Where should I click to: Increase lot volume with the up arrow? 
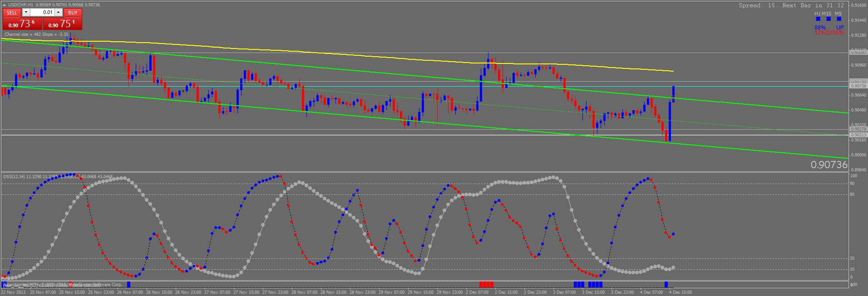[x=59, y=13]
